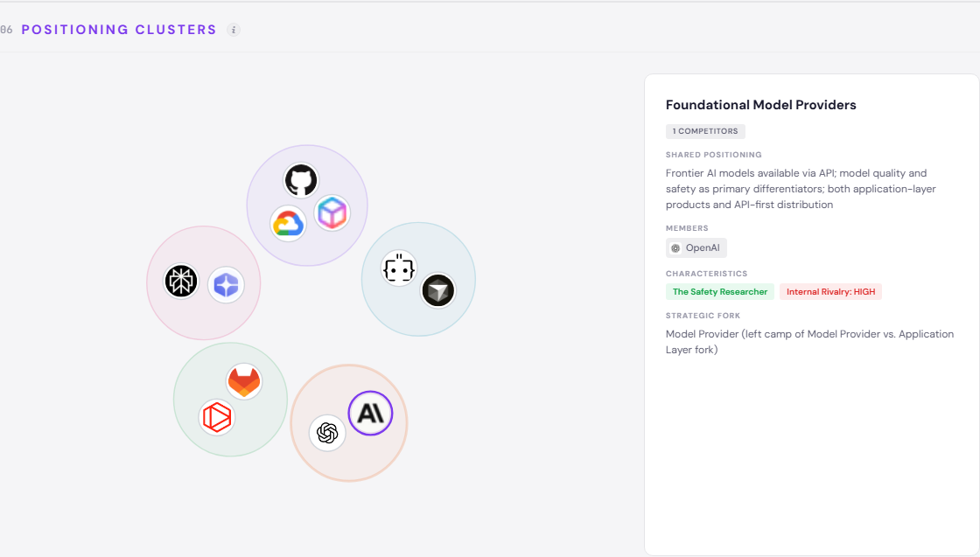The height and width of the screenshot is (557, 980).
Task: Click the dark cube logo in blue cluster
Action: tap(438, 290)
